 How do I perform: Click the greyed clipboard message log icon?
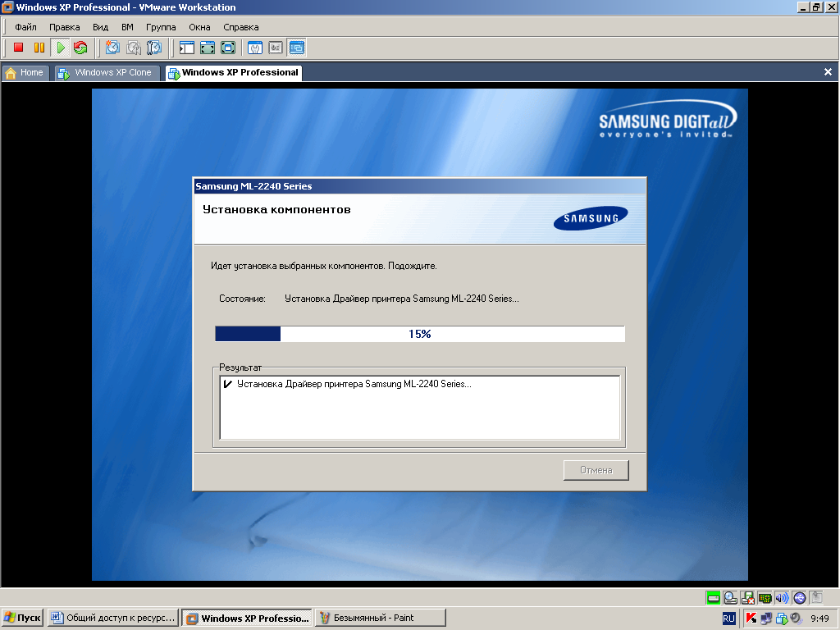[x=816, y=598]
